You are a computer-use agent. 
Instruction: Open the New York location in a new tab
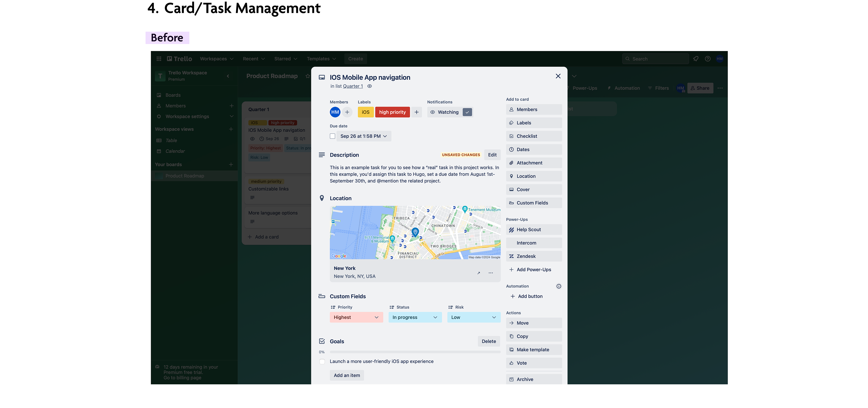(479, 273)
